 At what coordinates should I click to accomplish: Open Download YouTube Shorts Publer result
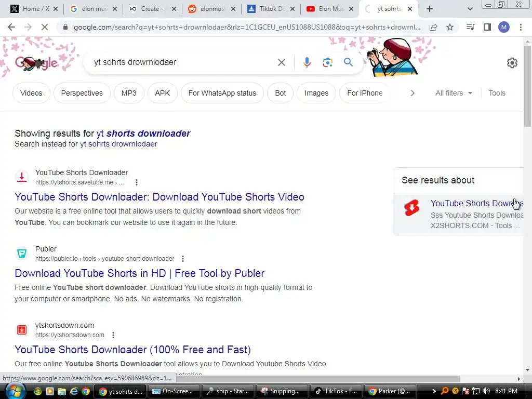point(139,273)
